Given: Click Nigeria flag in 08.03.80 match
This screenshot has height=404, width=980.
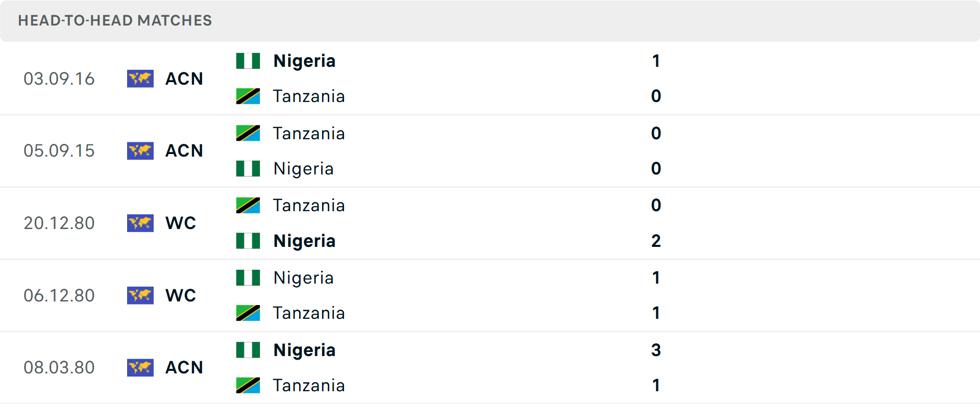Looking at the screenshot, I should pos(248,350).
